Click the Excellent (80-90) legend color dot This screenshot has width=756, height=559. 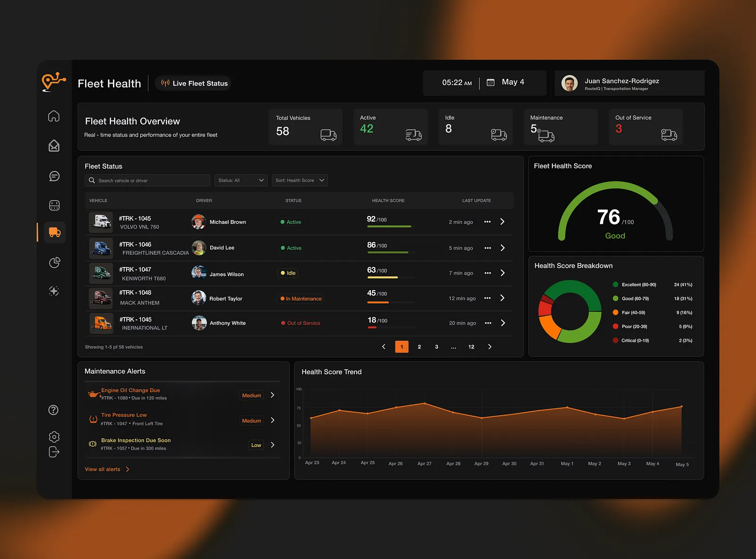tap(616, 284)
